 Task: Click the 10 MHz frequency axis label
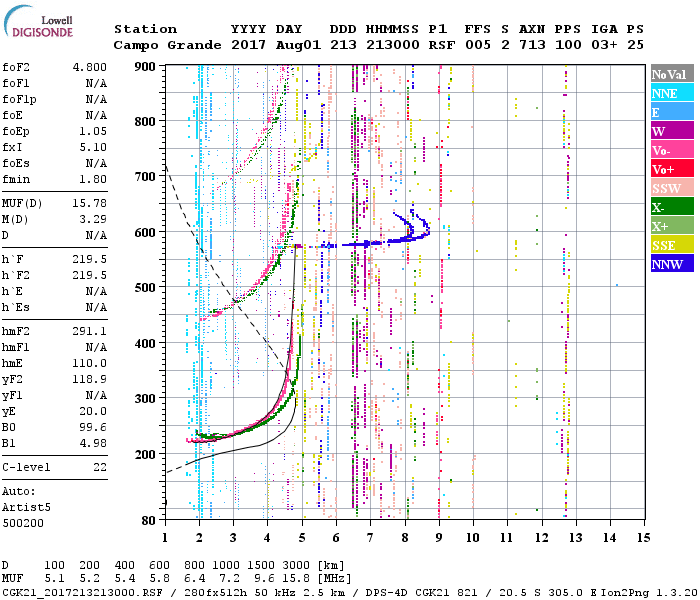473,538
